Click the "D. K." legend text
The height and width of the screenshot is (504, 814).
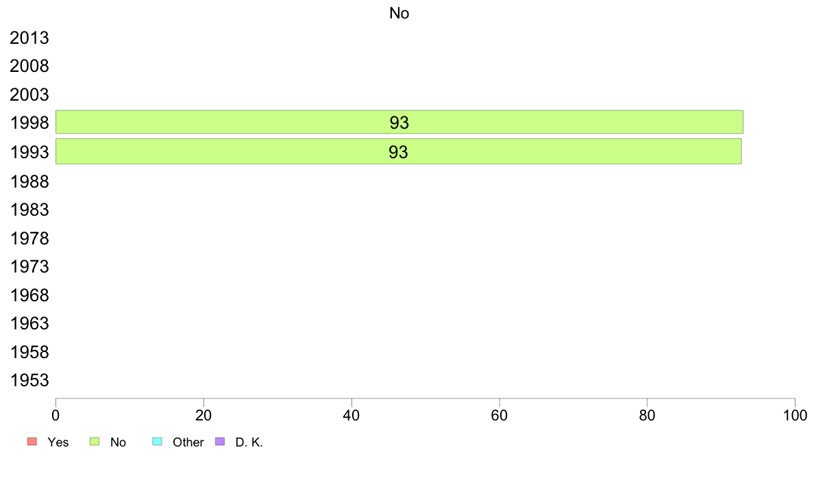(x=249, y=442)
